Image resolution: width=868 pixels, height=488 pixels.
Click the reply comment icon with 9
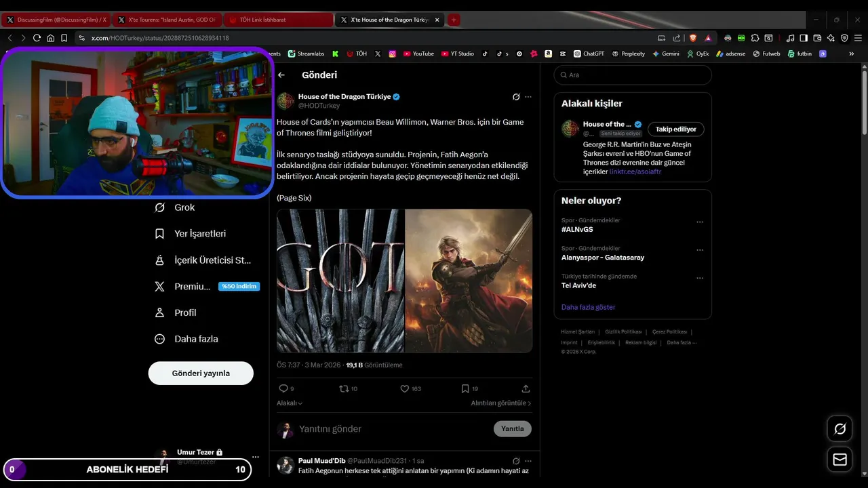pyautogui.click(x=284, y=388)
